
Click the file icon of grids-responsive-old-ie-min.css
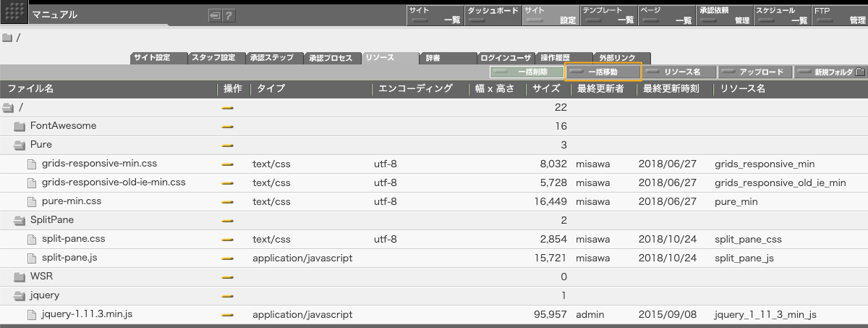tap(31, 182)
